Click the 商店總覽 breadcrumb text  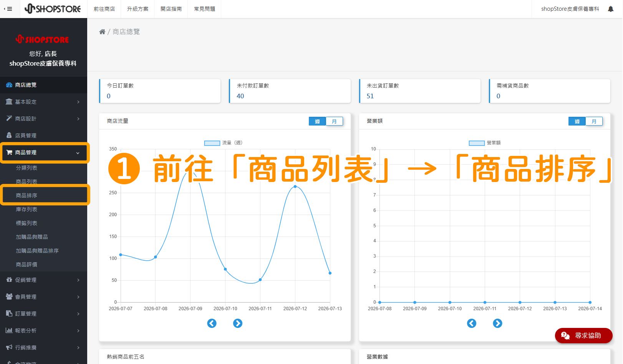click(x=126, y=32)
